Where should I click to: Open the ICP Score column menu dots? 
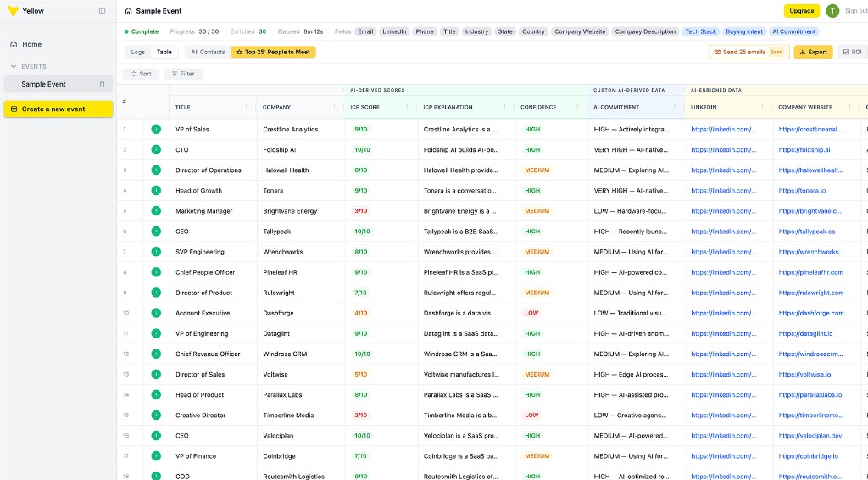[407, 108]
